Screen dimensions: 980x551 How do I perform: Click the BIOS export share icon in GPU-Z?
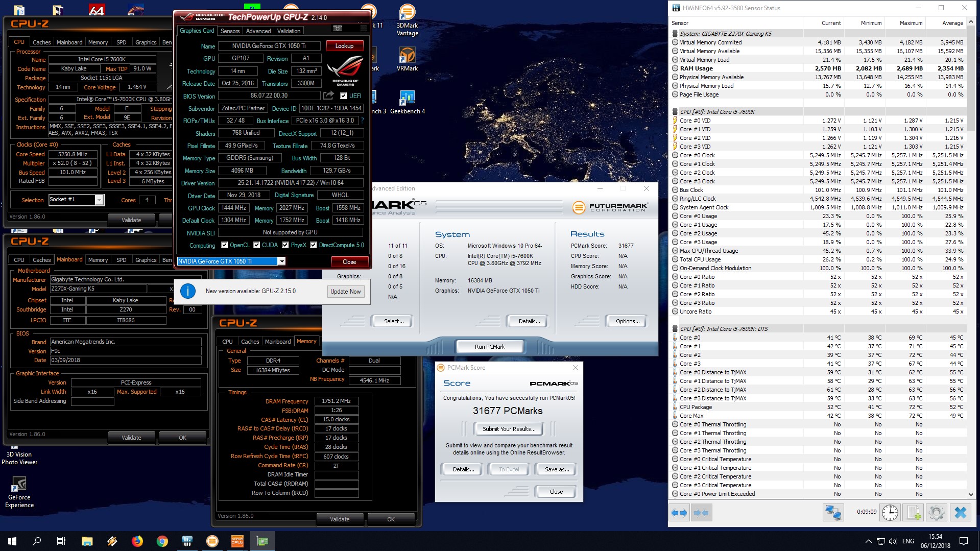pos(329,95)
